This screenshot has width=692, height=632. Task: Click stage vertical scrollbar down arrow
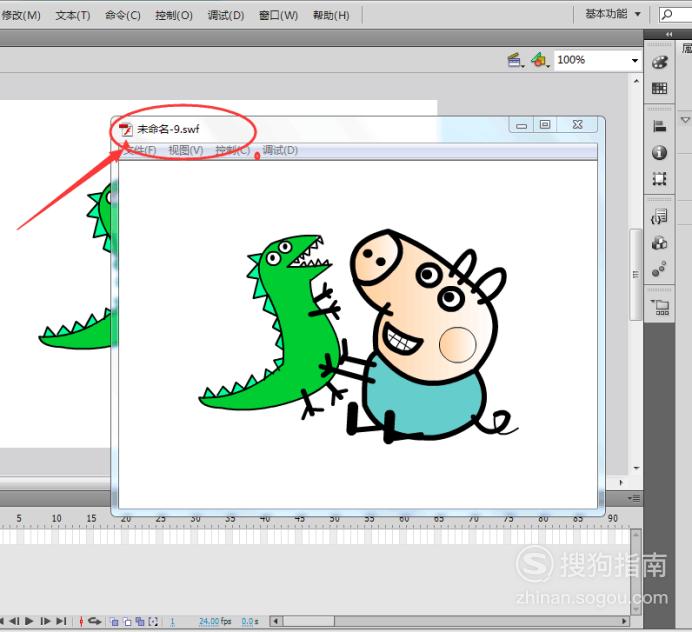click(x=636, y=468)
